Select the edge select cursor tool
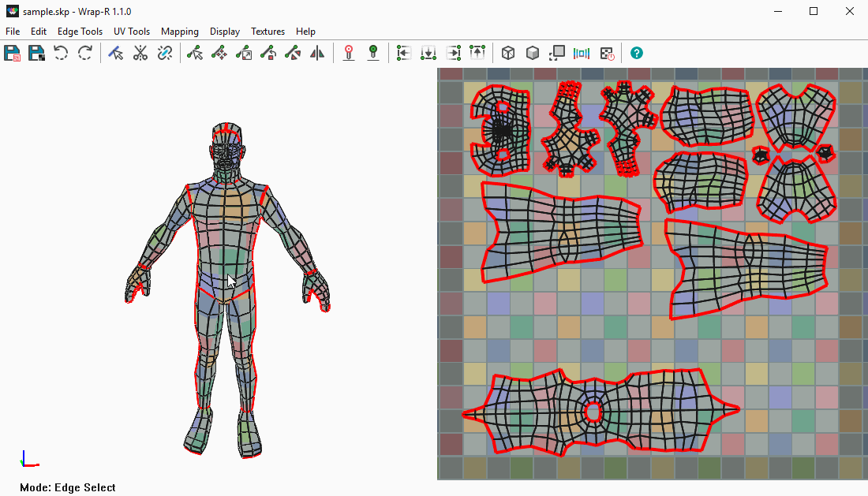 tap(116, 53)
